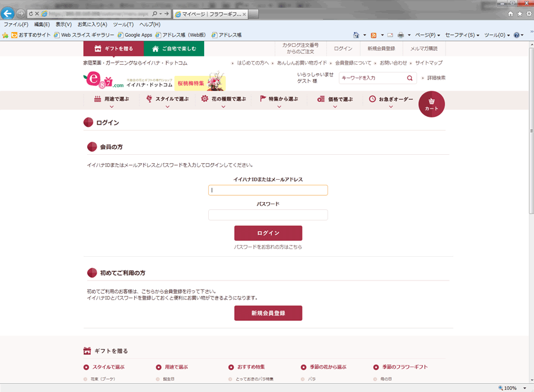Click the 新規会員登録 registration button

point(268,313)
